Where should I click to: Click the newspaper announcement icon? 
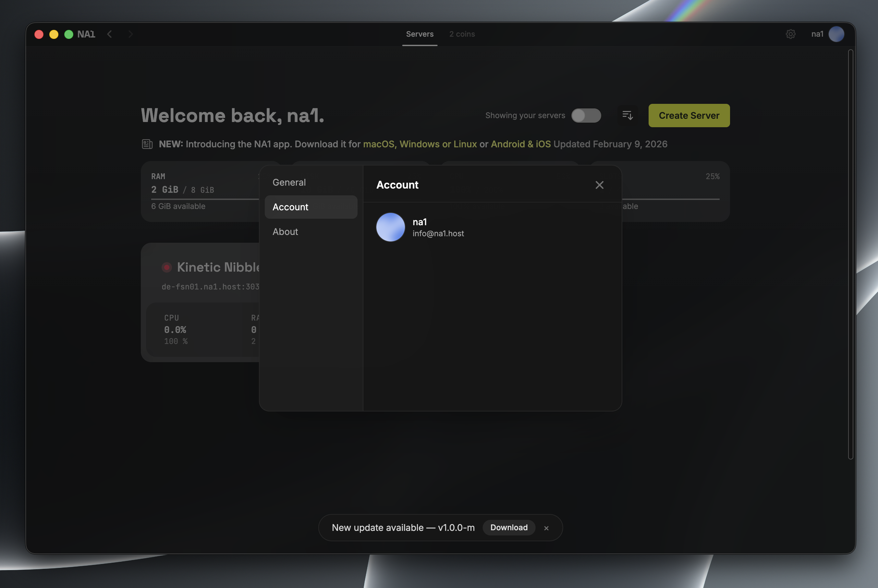coord(147,144)
